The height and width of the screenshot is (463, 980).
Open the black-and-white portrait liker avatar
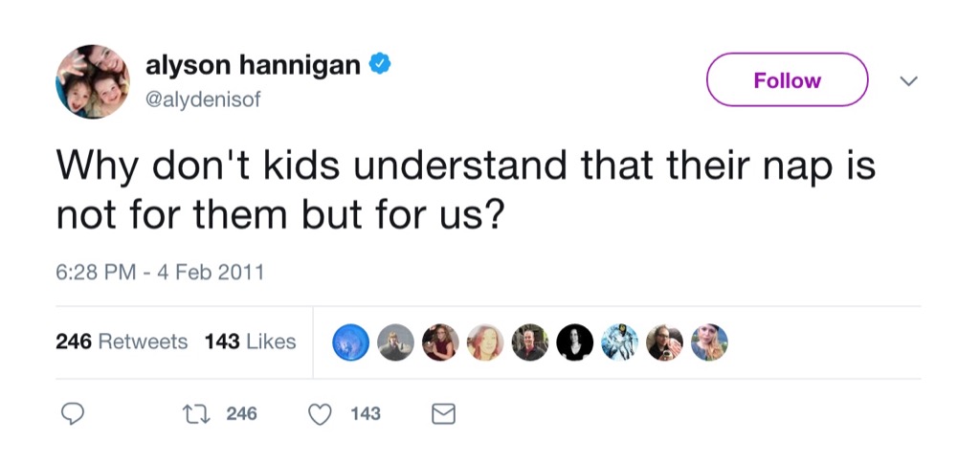tap(573, 342)
